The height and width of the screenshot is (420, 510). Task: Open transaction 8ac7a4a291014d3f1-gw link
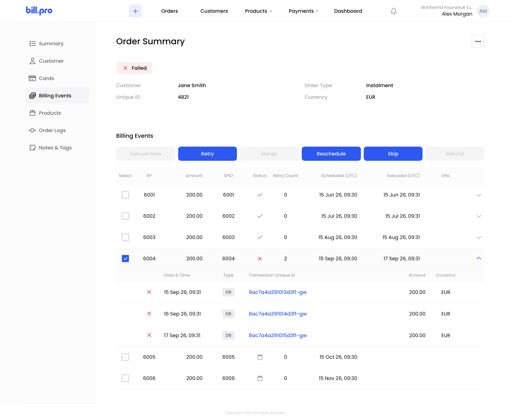[x=277, y=314]
